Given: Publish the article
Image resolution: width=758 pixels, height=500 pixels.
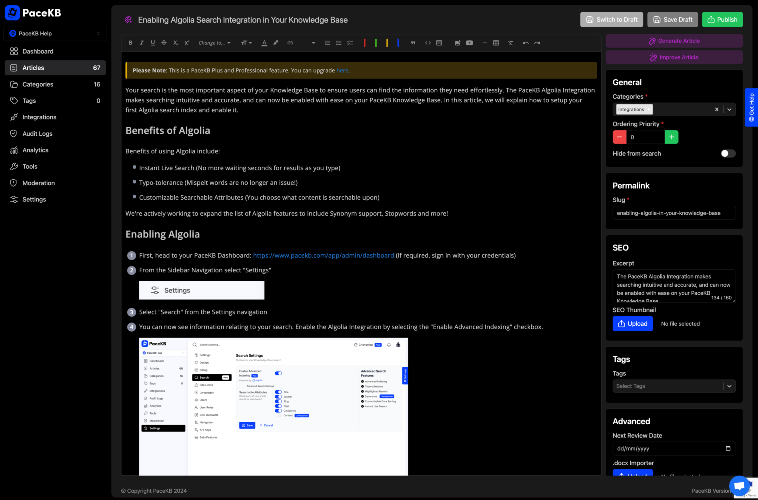Looking at the screenshot, I should [x=722, y=19].
